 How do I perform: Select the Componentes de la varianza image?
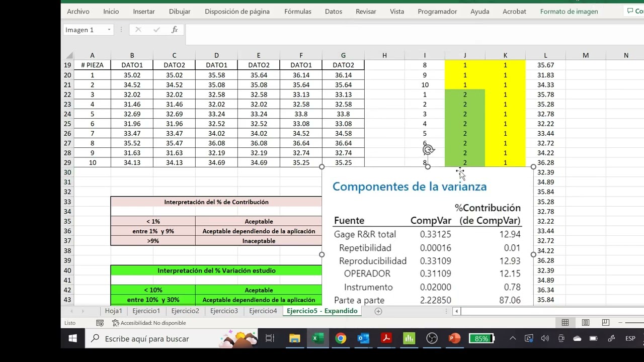[428, 236]
